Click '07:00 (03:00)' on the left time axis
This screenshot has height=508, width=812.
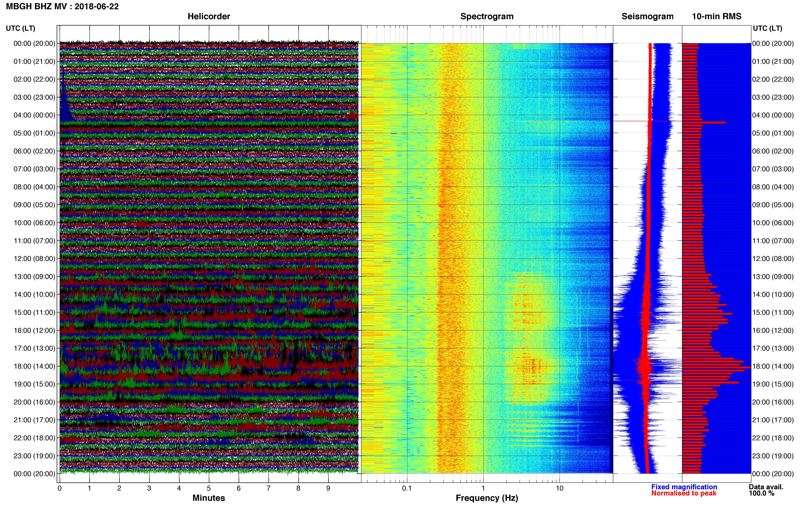click(34, 169)
